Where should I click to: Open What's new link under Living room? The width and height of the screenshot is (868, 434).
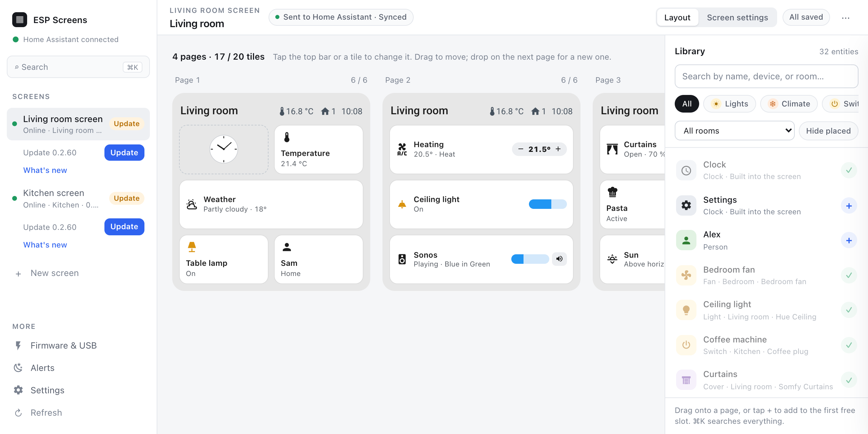click(x=45, y=170)
